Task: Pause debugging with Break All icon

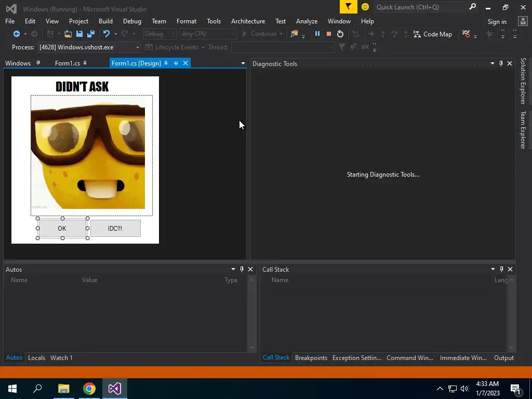Action: (x=317, y=34)
